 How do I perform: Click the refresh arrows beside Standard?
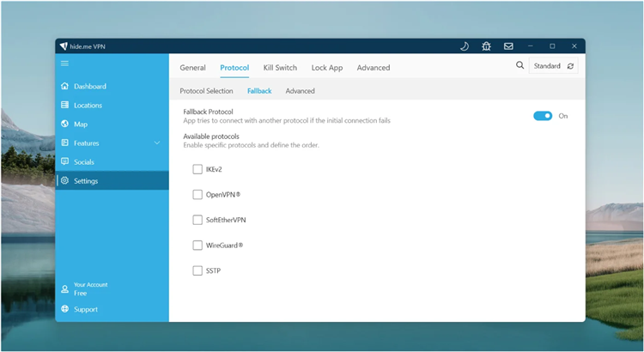570,66
